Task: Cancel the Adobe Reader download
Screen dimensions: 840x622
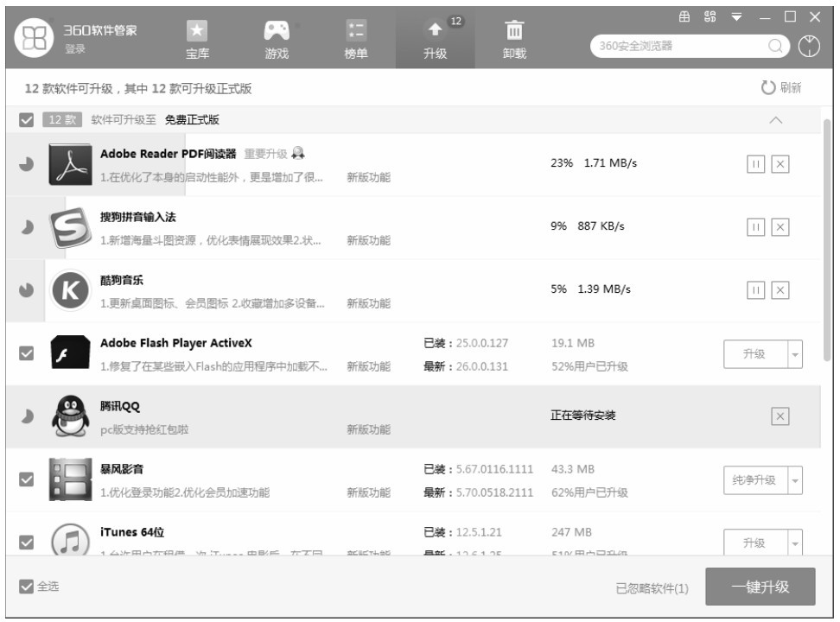Action: click(780, 164)
